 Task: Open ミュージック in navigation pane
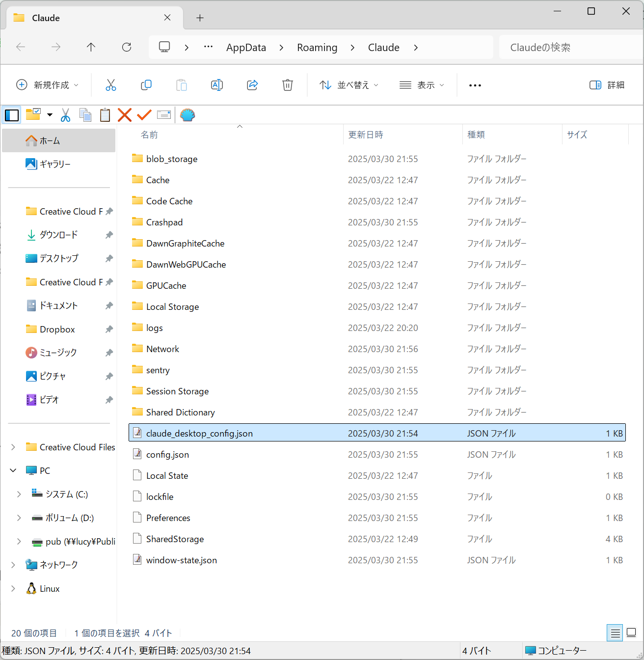(x=59, y=353)
